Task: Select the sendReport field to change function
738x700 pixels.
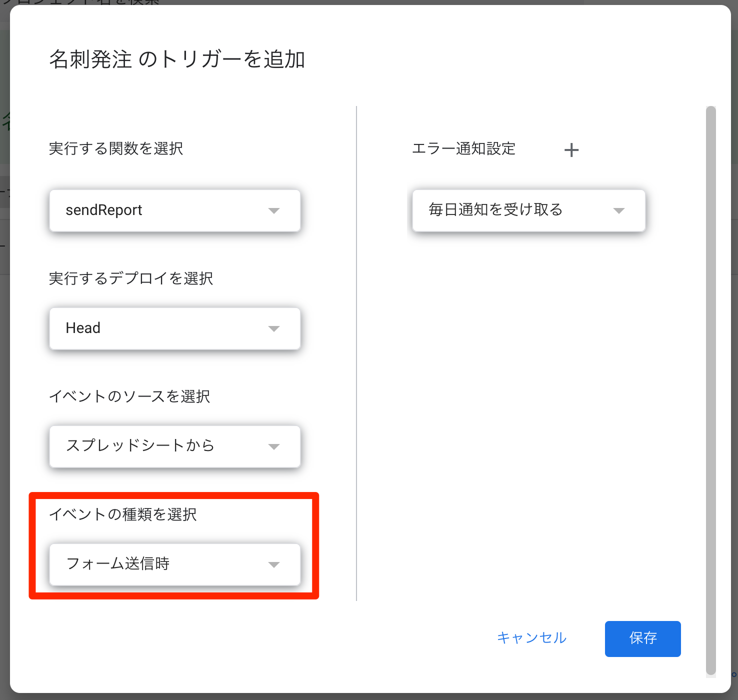Action: pyautogui.click(x=150, y=210)
